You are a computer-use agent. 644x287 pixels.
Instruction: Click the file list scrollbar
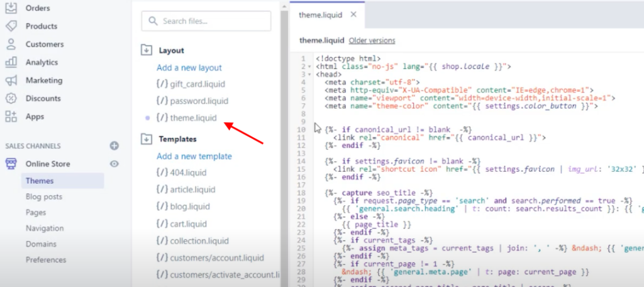pyautogui.click(x=284, y=148)
